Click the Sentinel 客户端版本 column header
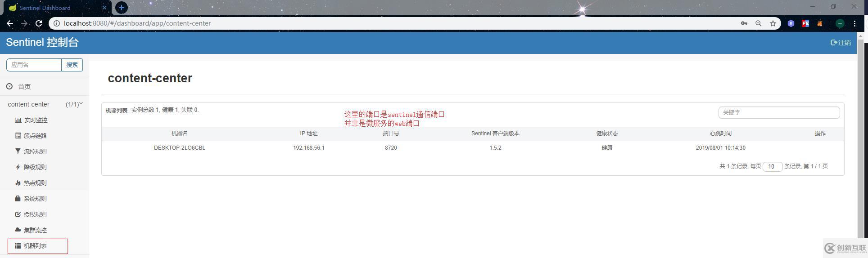Image resolution: width=868 pixels, height=258 pixels. click(495, 133)
